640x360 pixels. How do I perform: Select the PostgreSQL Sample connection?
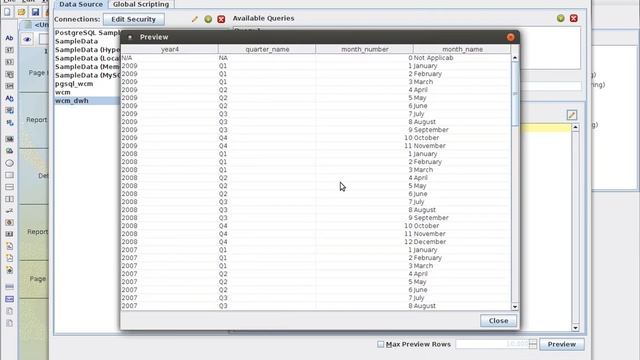coord(87,33)
